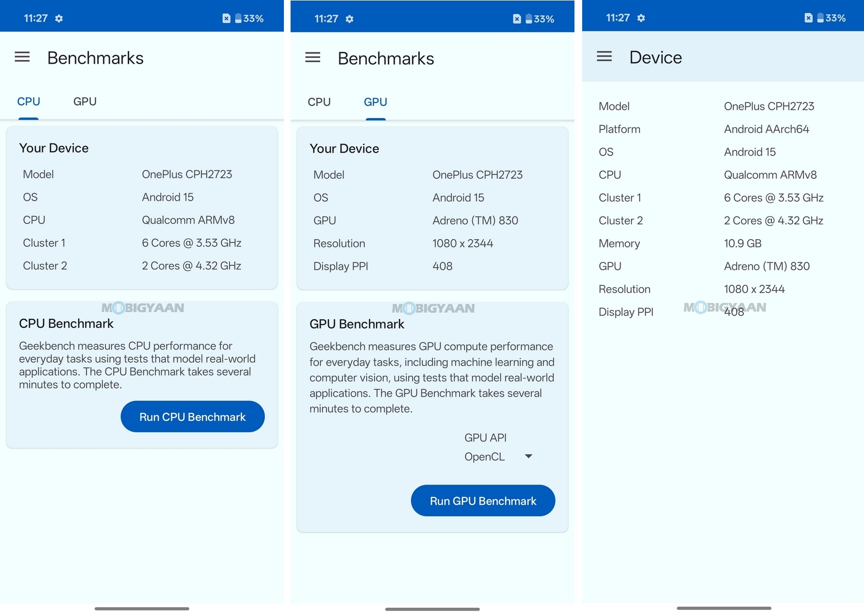Tap 'Platform' label on Device screen
Screen dimensions: 864x616
pos(620,129)
